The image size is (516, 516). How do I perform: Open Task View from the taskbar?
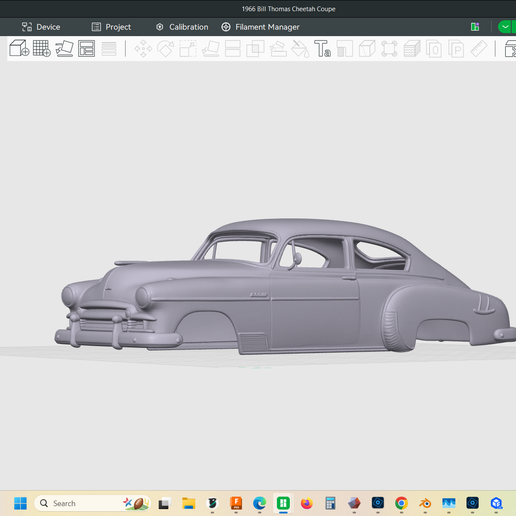click(x=164, y=503)
